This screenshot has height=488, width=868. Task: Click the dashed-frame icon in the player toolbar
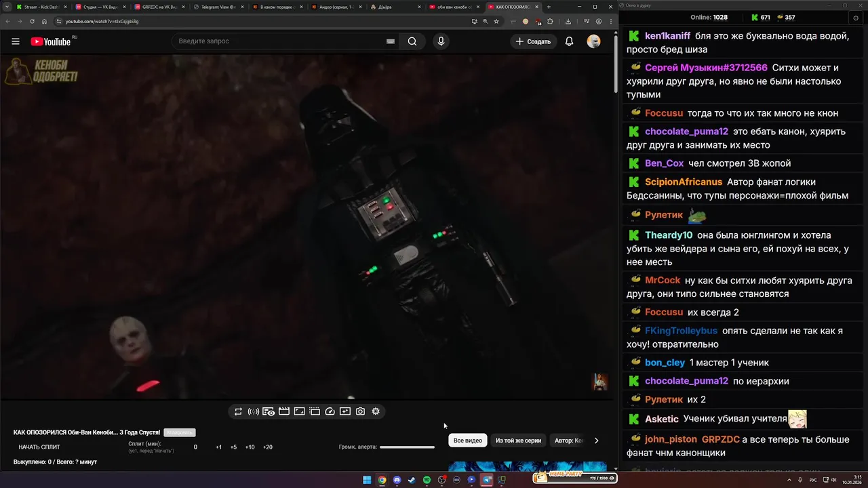(x=315, y=411)
